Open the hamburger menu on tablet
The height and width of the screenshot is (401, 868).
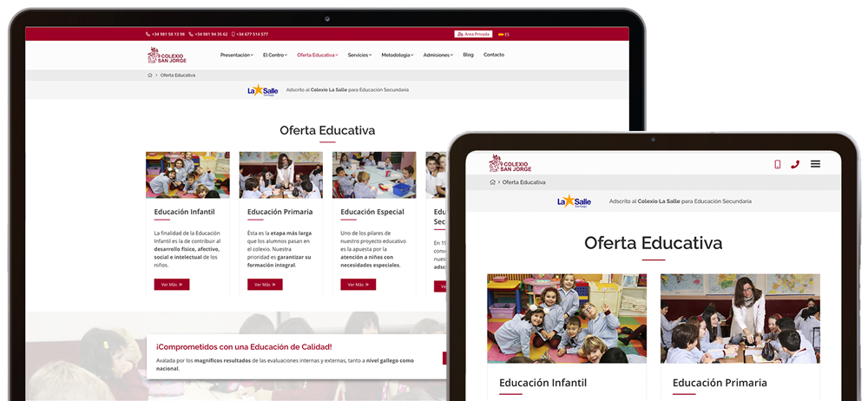(x=815, y=164)
